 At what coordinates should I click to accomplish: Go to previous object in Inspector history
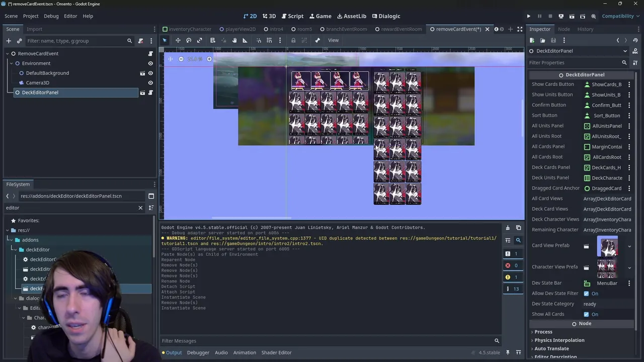[618, 40]
